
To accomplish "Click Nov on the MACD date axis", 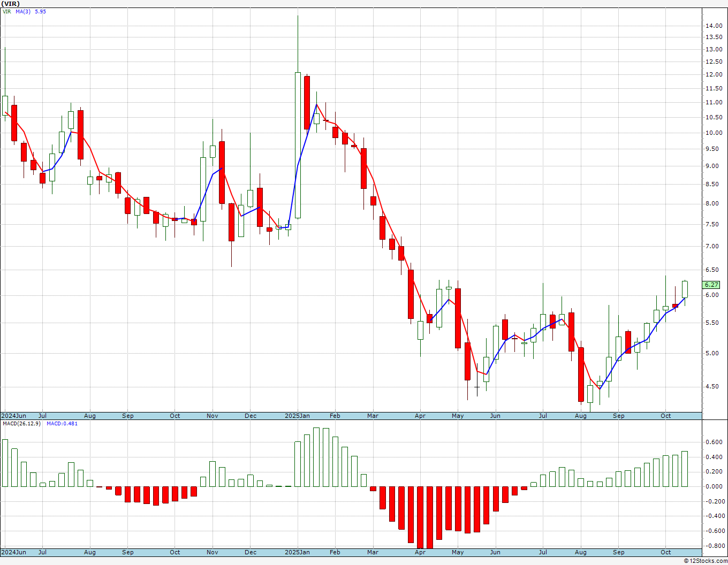I will click(x=213, y=552).
